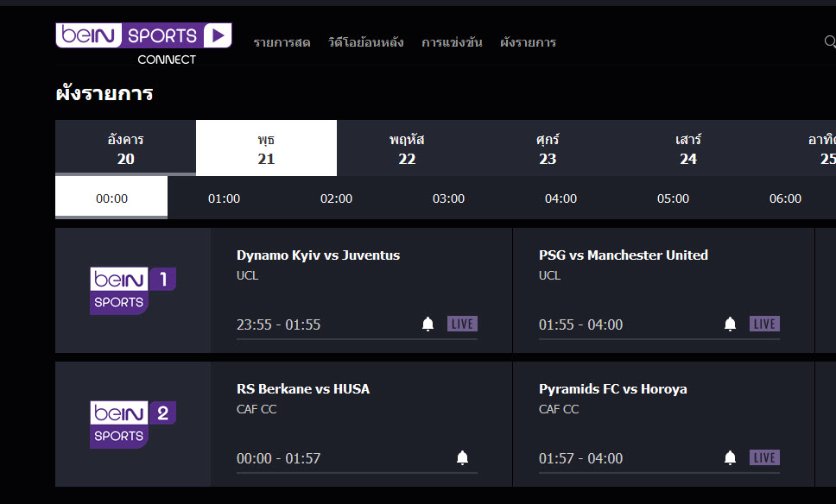This screenshot has height=504, width=836.
Task: Select the beIN SPORTS 1 channel logo
Action: tap(133, 291)
